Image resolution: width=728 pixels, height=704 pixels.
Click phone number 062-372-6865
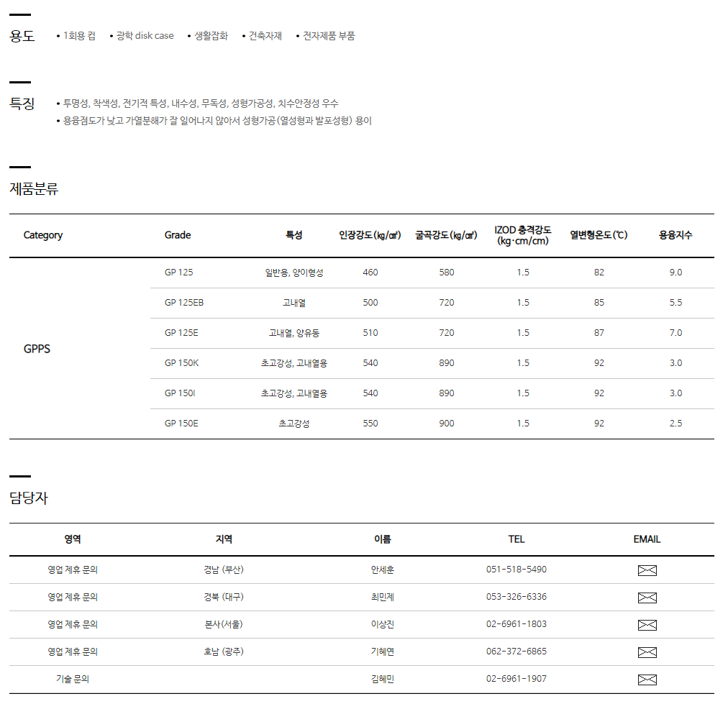click(x=517, y=652)
